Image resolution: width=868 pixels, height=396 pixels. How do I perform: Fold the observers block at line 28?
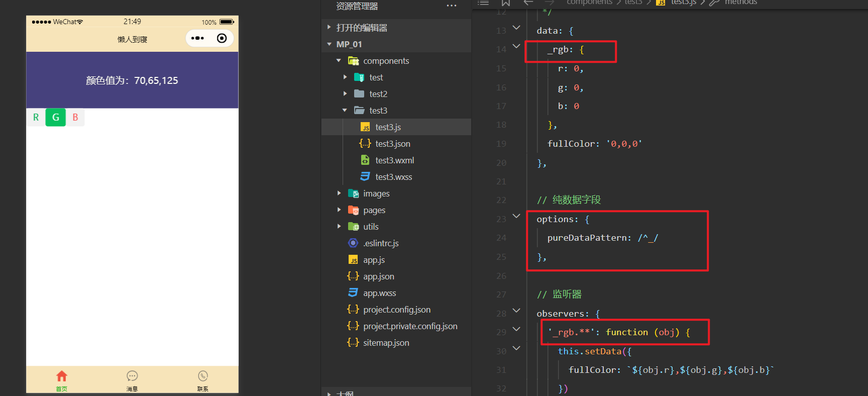(x=516, y=311)
